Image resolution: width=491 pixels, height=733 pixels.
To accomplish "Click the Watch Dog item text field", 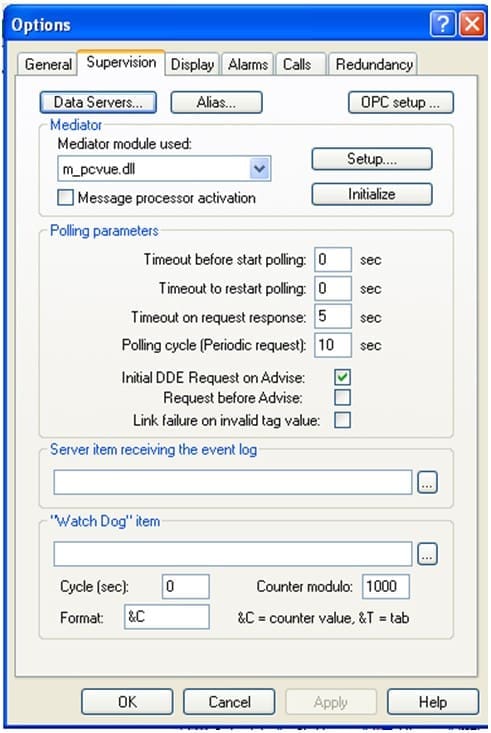I will pos(232,554).
